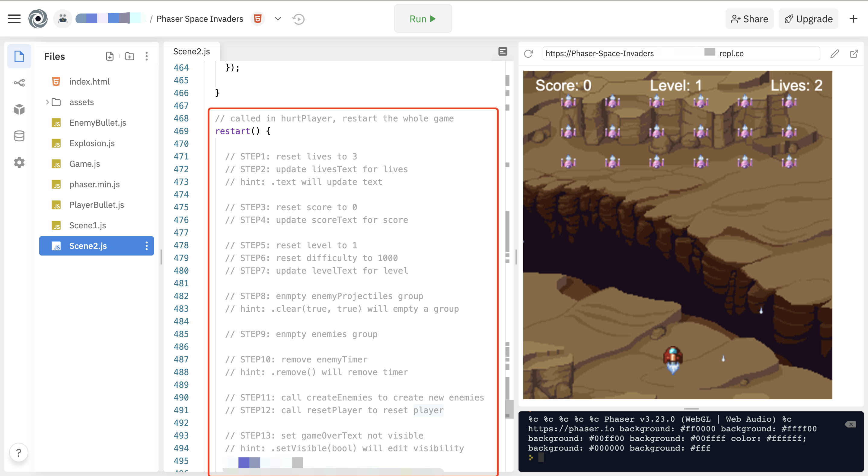Viewport: 868px width, 476px height.
Task: Open version control sidebar panel
Action: (19, 82)
